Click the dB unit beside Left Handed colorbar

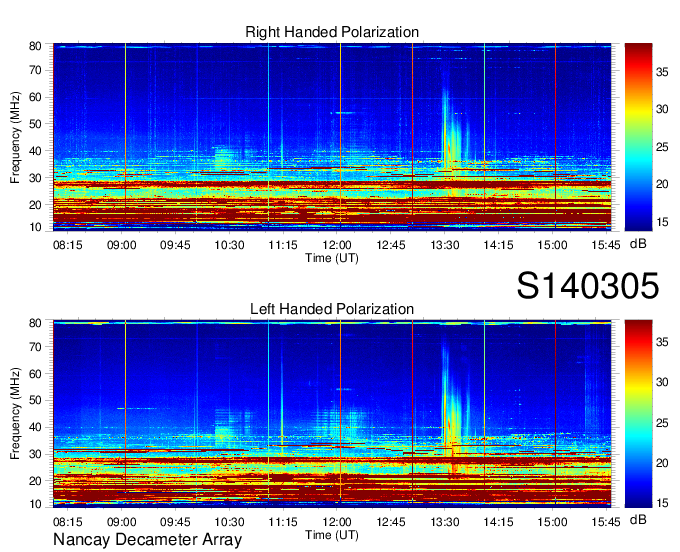638,520
